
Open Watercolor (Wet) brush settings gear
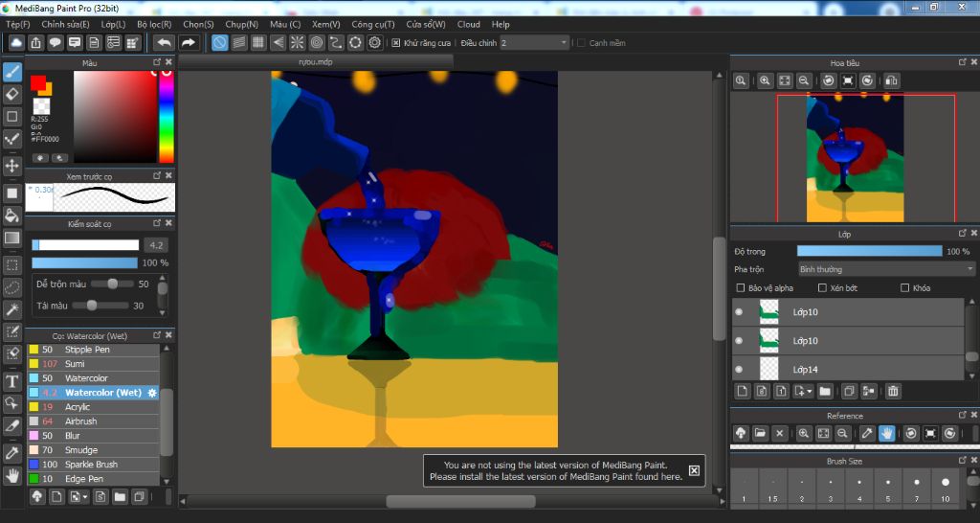[152, 393]
